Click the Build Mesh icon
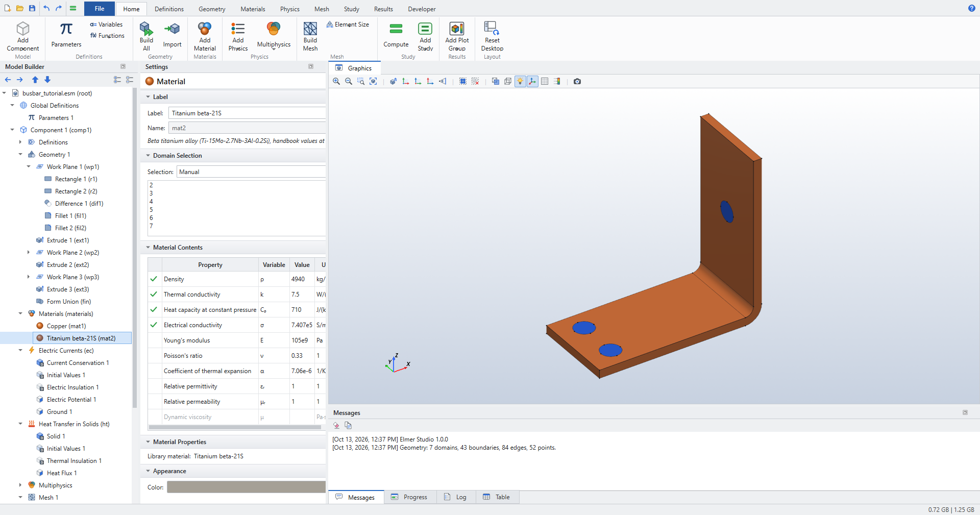Viewport: 980px width, 515px height. pos(310,36)
